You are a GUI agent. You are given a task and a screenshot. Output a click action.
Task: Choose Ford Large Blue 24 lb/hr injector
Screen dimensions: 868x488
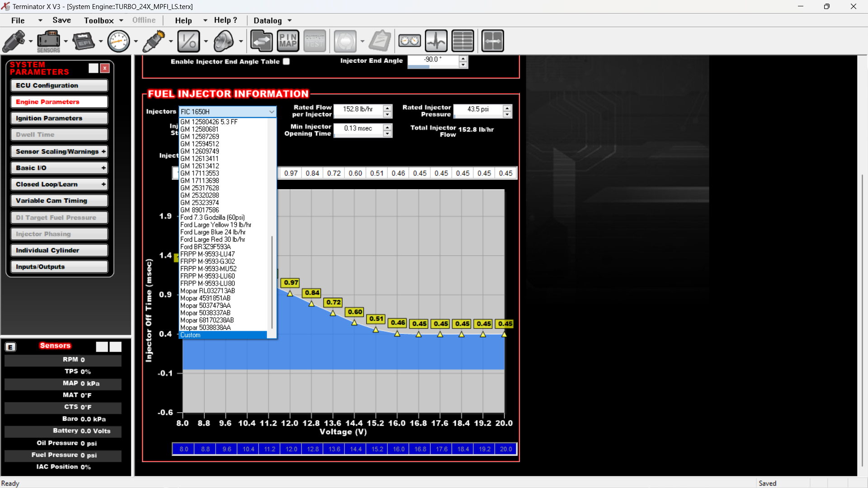click(x=223, y=232)
